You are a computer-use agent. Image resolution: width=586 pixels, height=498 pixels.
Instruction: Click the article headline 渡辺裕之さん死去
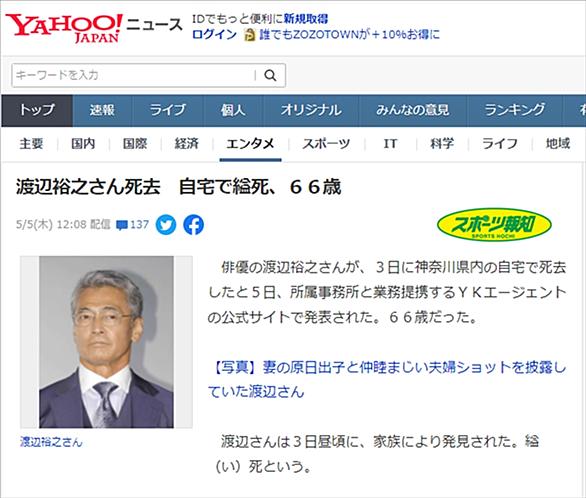[178, 187]
